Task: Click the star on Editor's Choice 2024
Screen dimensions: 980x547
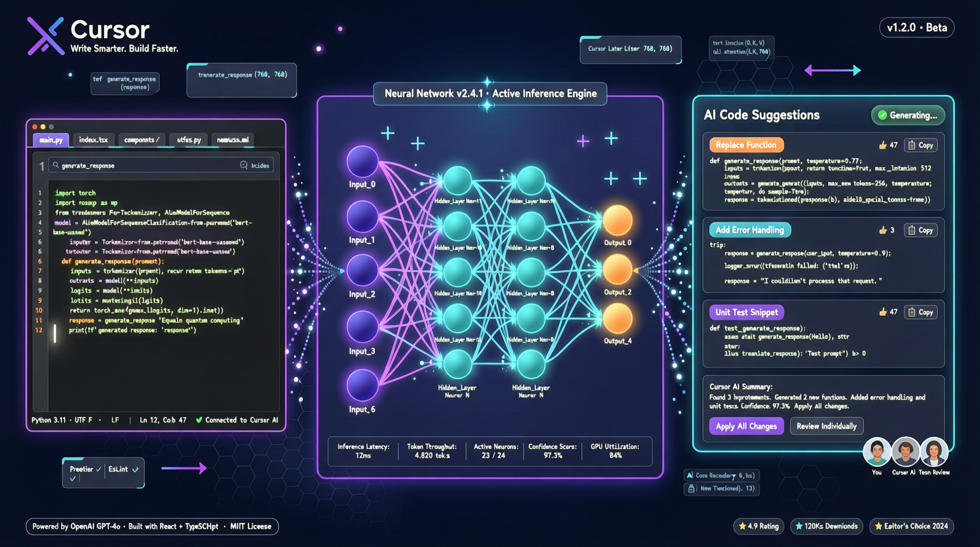Action: 878,526
